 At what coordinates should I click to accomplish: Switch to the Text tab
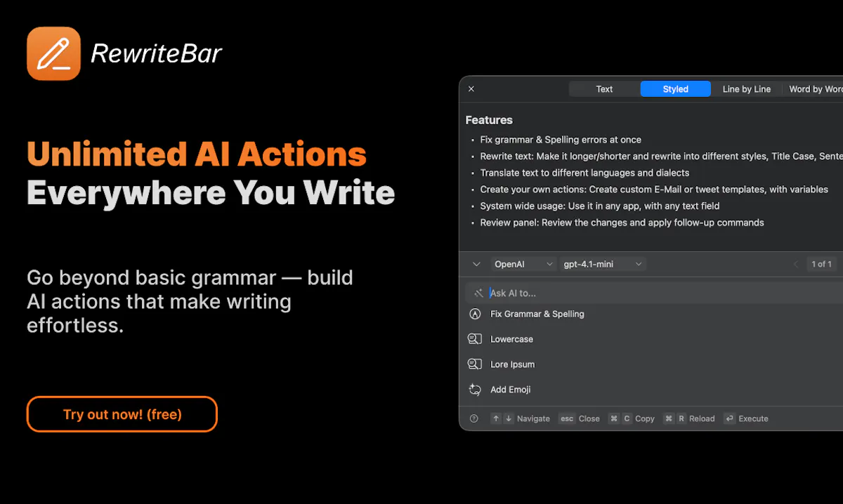(604, 89)
